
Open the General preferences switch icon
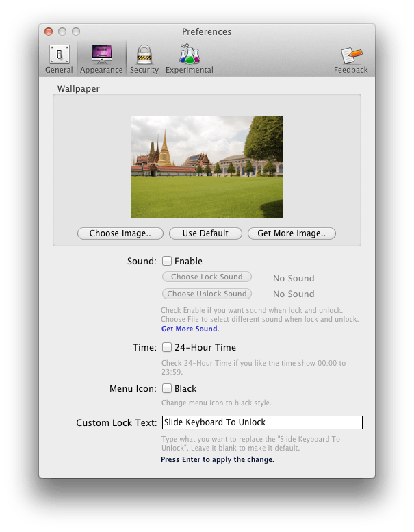60,54
